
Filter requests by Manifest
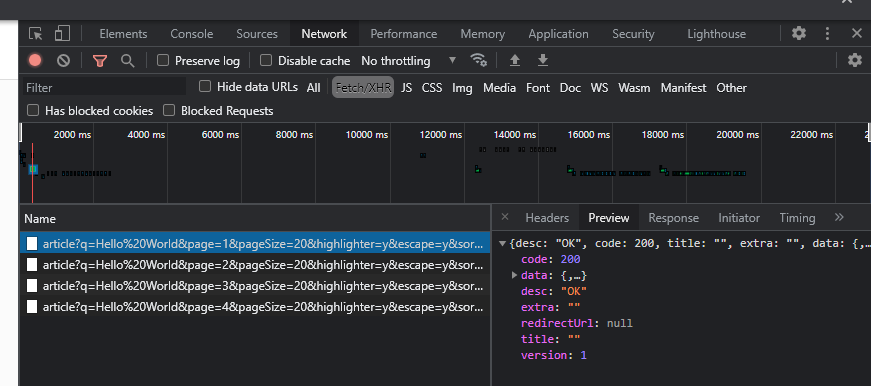(x=683, y=88)
